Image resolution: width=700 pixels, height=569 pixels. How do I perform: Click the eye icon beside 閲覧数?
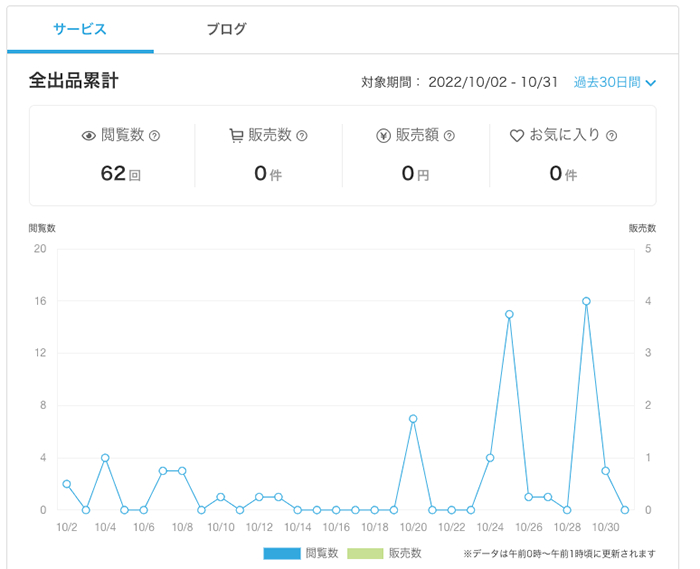pyautogui.click(x=89, y=135)
